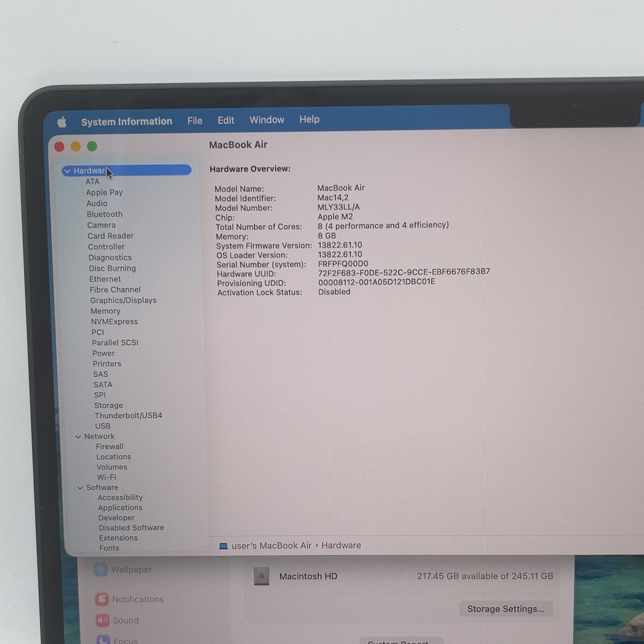
Task: Select Firewall under Network
Action: [x=109, y=447]
